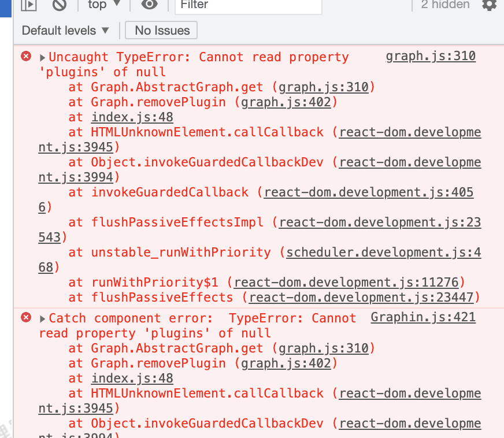This screenshot has height=438, width=504.
Task: Expand the Uncaught TypeError message details
Action: 41,57
